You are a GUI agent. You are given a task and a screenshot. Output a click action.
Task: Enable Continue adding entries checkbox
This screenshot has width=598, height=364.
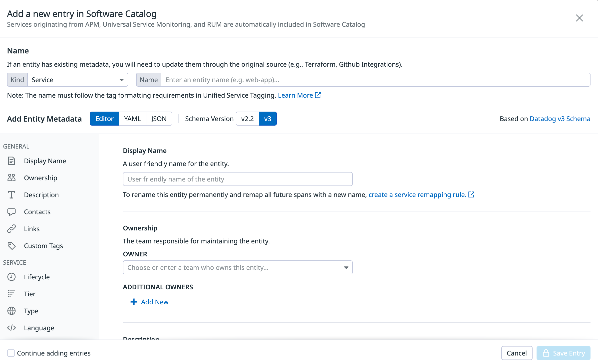tap(11, 353)
